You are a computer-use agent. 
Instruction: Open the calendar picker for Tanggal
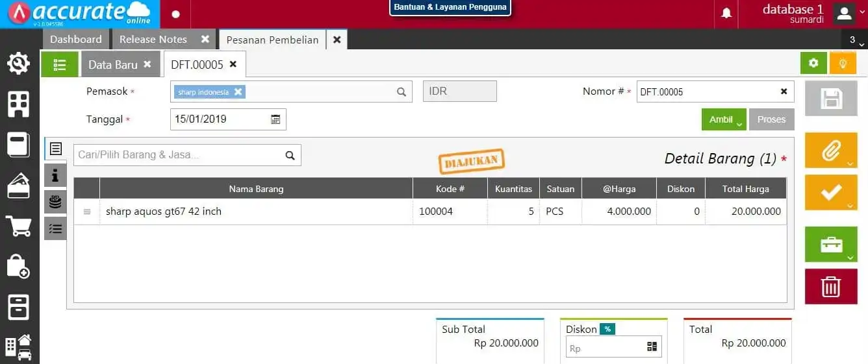(275, 119)
